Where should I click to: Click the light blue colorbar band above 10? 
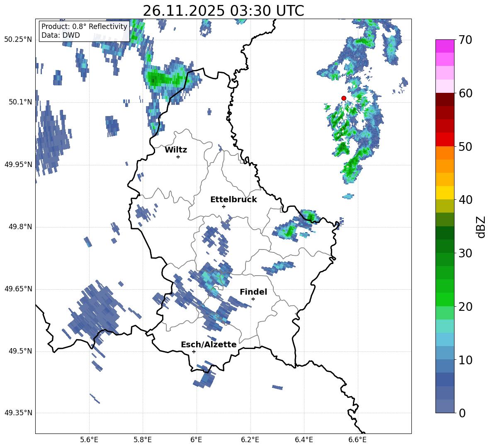[x=445, y=353]
